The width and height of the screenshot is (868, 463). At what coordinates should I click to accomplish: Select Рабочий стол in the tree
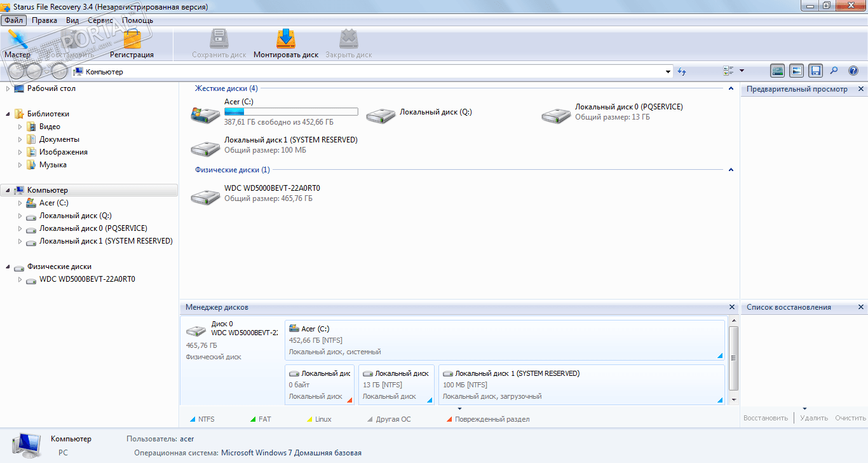51,88
